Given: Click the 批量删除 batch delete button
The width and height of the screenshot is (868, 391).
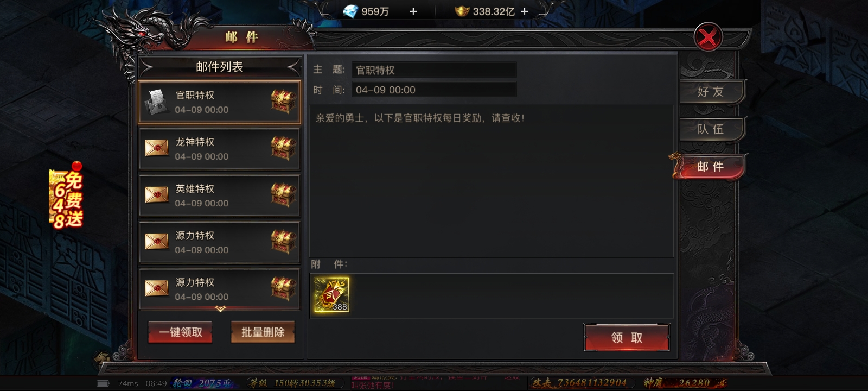Looking at the screenshot, I should (263, 332).
